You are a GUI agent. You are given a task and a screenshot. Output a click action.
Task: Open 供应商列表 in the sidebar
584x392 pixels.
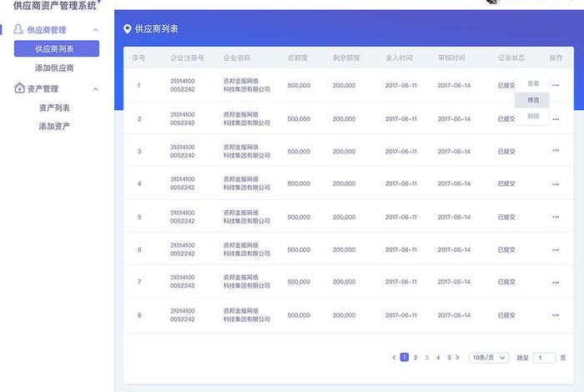click(57, 48)
